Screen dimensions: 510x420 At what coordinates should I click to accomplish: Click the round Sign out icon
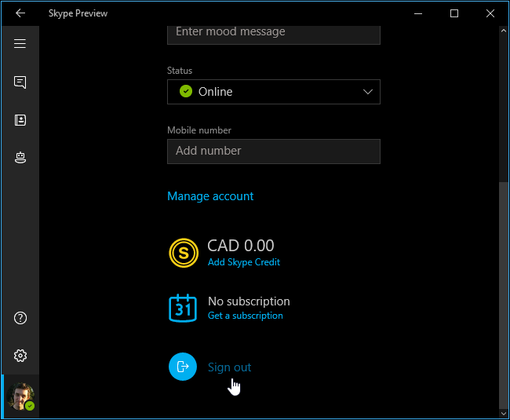183,367
